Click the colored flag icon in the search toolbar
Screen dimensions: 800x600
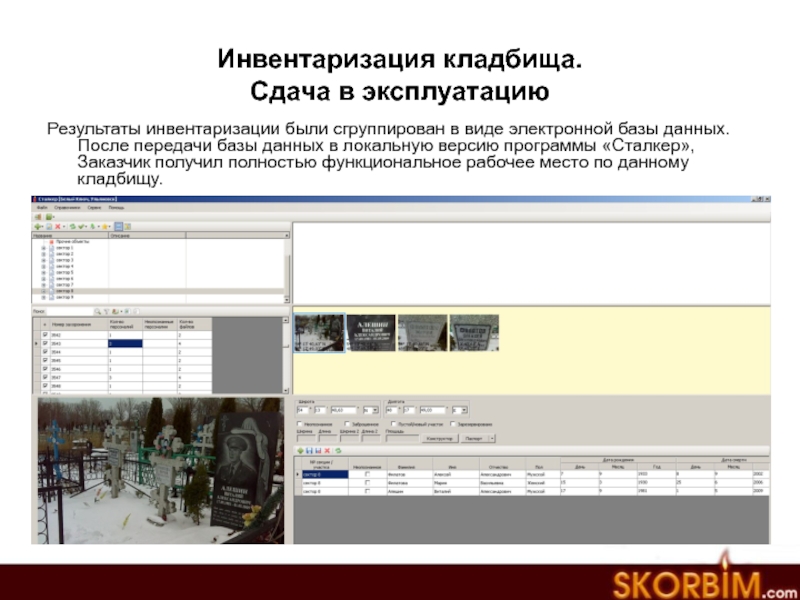point(115,311)
